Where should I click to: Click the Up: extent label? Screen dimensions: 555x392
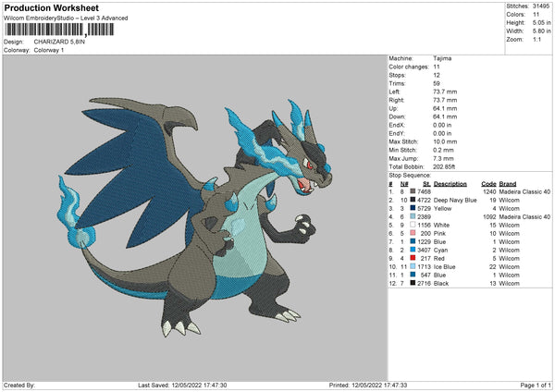point(393,108)
